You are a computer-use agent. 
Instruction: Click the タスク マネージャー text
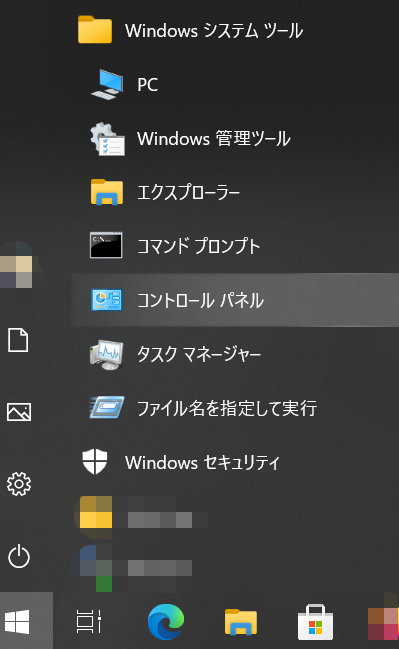click(199, 354)
